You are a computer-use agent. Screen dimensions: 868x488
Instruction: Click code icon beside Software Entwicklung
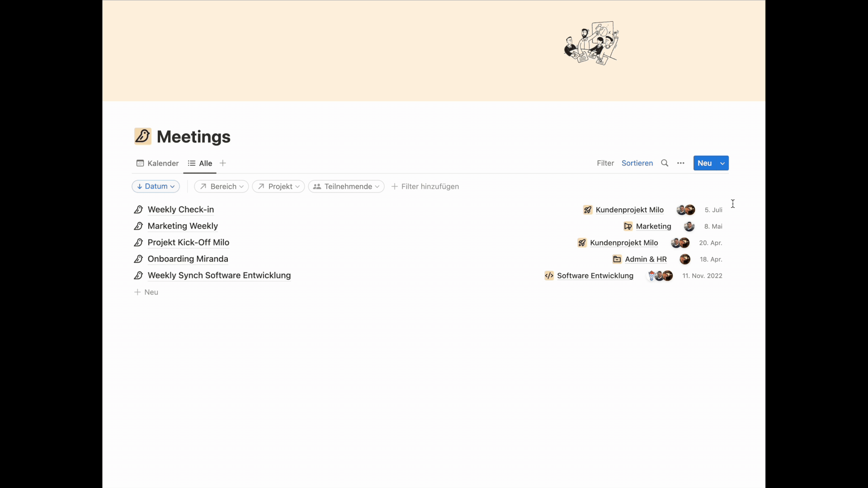coord(549,276)
